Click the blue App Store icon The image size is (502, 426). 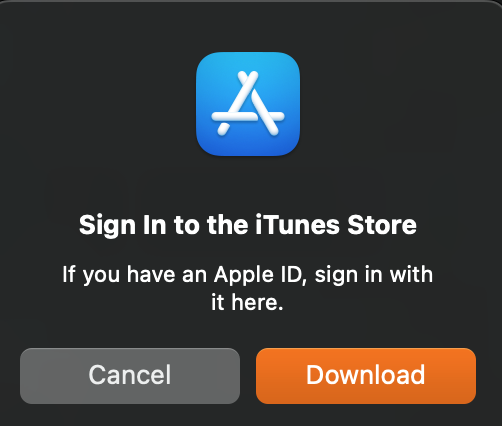(248, 104)
